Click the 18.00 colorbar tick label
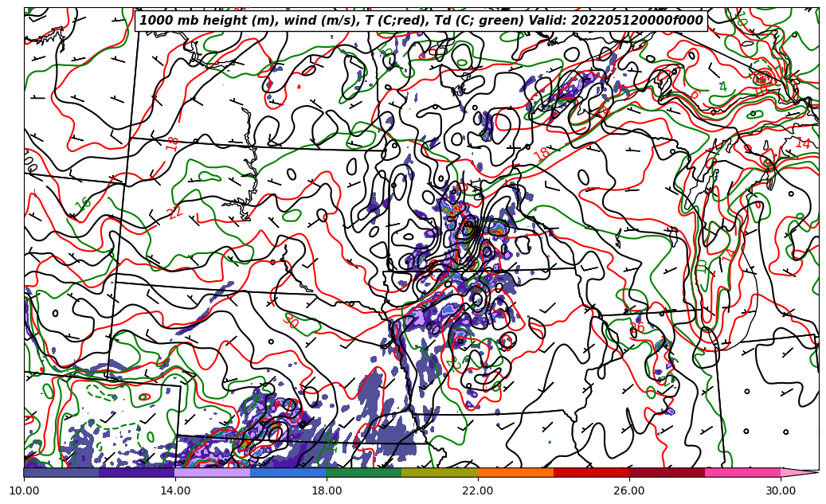This screenshot has height=504, width=826. click(x=327, y=491)
